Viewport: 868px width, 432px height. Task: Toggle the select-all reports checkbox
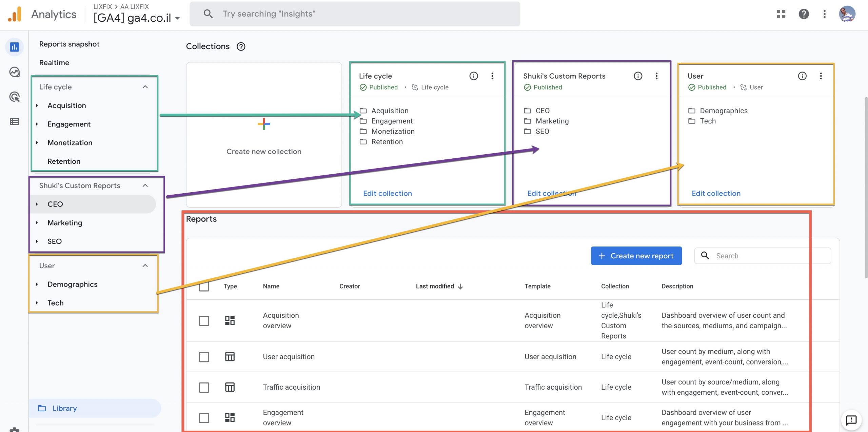point(204,286)
